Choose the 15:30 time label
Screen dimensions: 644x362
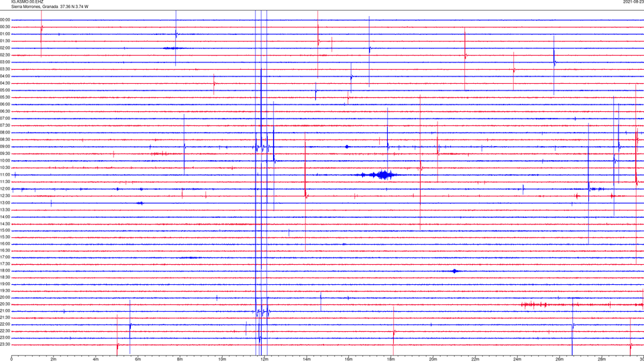[5, 237]
